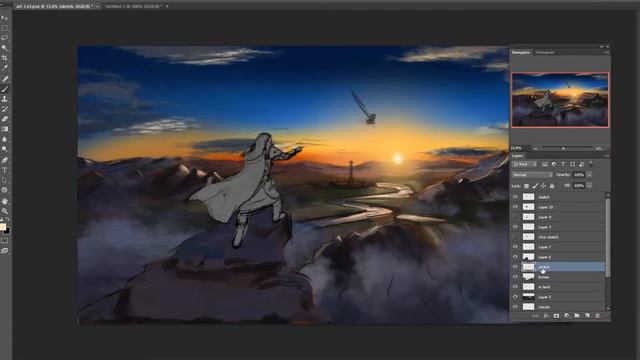This screenshot has width=640, height=360.
Task: Filter layers by pixel layers icon
Action: click(x=545, y=164)
